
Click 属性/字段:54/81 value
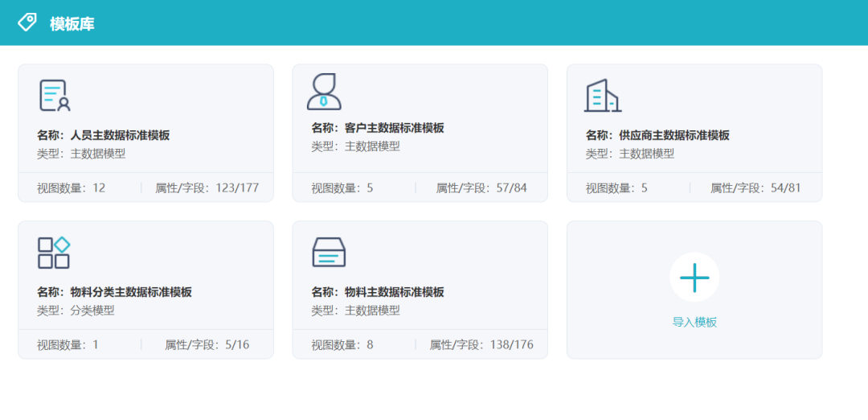pyautogui.click(x=755, y=187)
